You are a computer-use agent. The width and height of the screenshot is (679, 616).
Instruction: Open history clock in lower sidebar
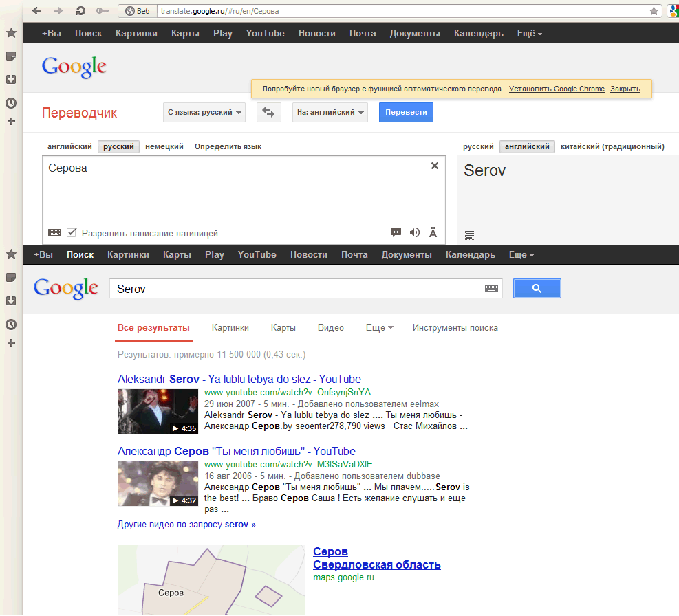tap(11, 324)
